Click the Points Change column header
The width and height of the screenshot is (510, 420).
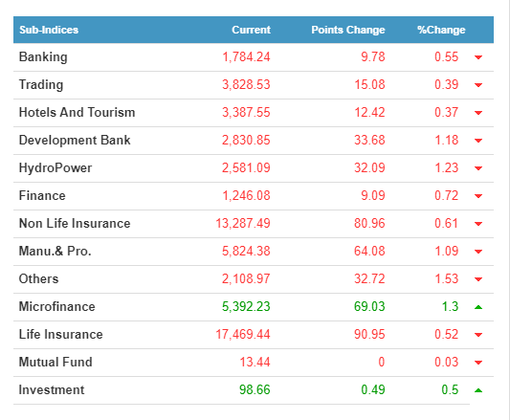348,30
